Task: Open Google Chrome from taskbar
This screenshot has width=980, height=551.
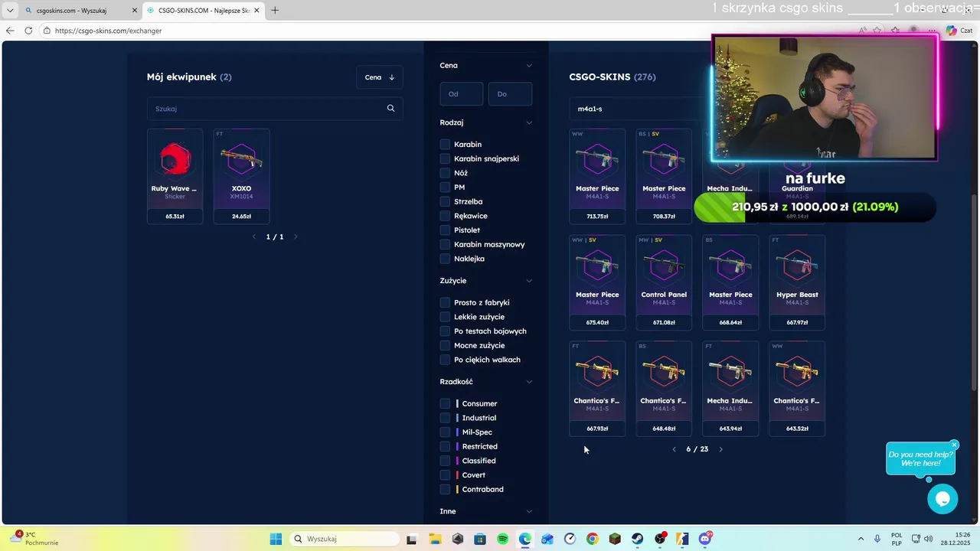Action: coord(592,539)
